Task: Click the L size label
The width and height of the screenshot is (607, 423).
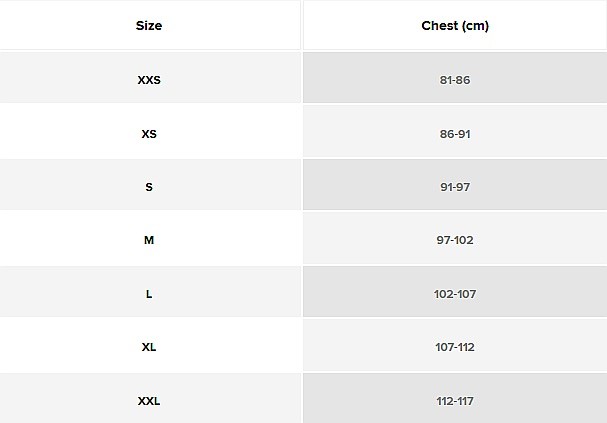Action: click(149, 294)
